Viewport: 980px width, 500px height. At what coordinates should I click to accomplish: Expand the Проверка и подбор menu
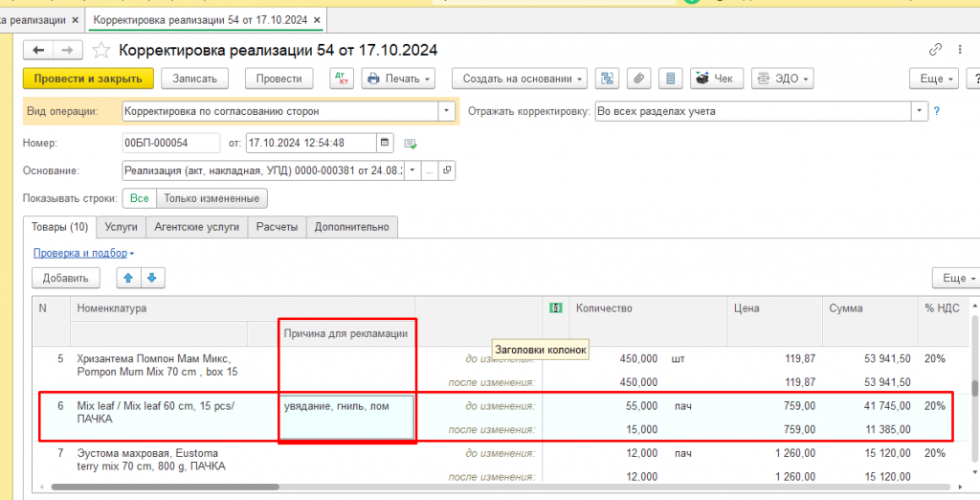click(x=84, y=253)
